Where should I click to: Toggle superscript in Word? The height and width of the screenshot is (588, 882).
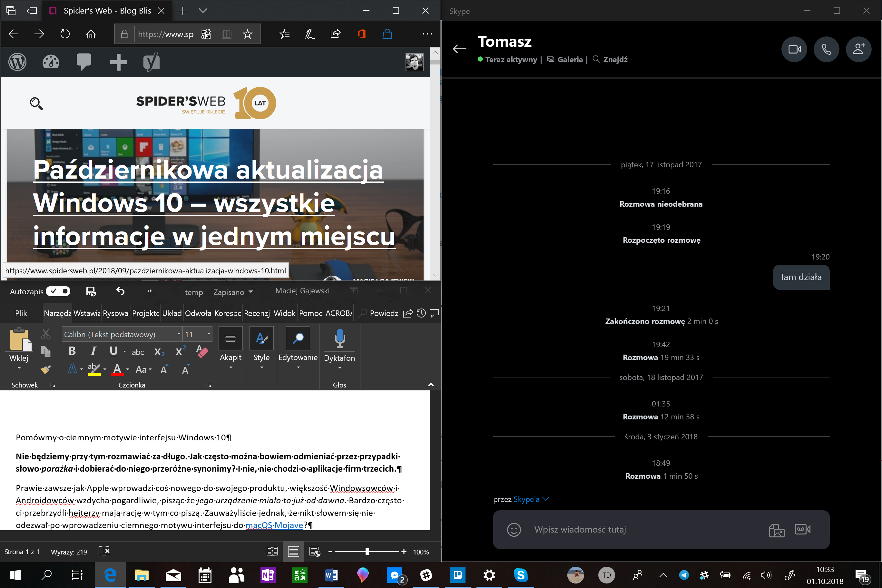pos(181,351)
